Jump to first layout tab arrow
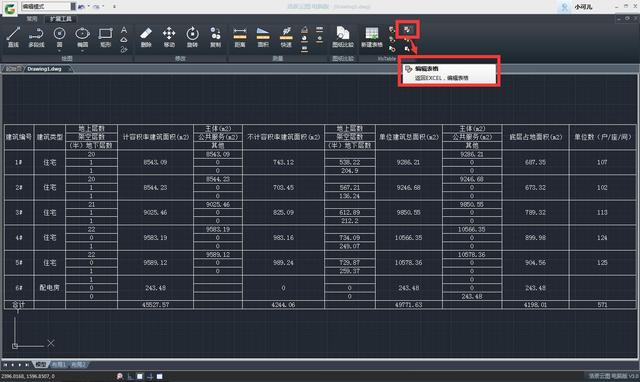 tap(5, 364)
